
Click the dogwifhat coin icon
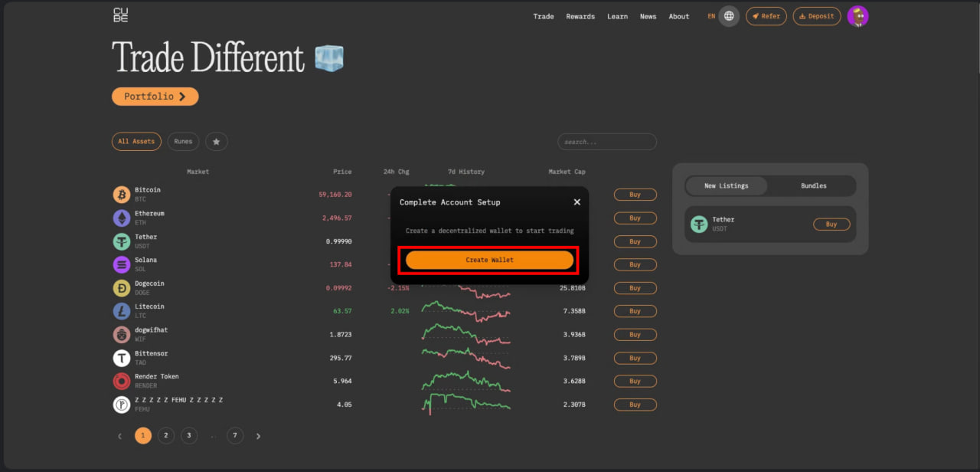[122, 335]
